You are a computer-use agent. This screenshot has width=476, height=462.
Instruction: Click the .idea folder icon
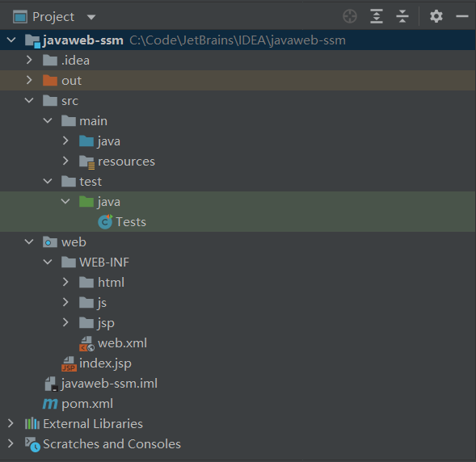point(50,60)
